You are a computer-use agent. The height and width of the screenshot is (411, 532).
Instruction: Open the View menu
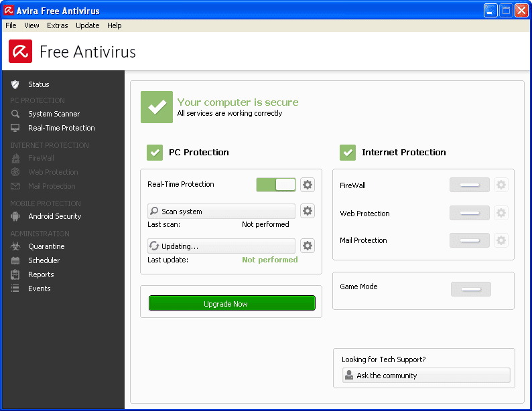pos(31,25)
